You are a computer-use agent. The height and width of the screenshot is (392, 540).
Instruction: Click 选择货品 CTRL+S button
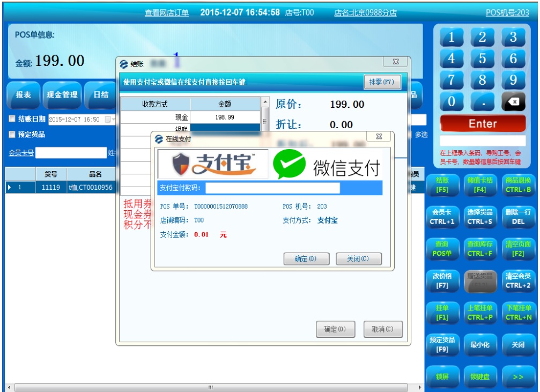click(480, 217)
